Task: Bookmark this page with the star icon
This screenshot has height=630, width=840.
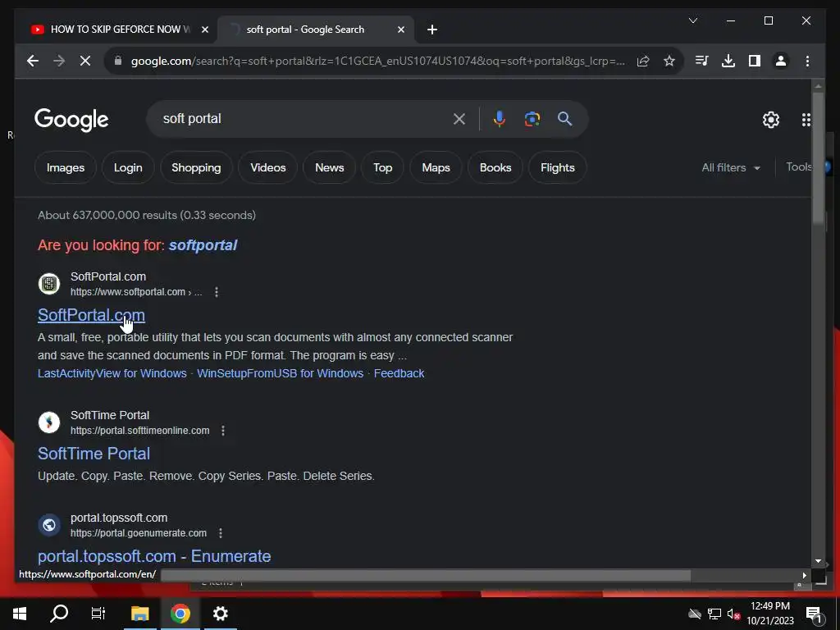Action: [669, 61]
